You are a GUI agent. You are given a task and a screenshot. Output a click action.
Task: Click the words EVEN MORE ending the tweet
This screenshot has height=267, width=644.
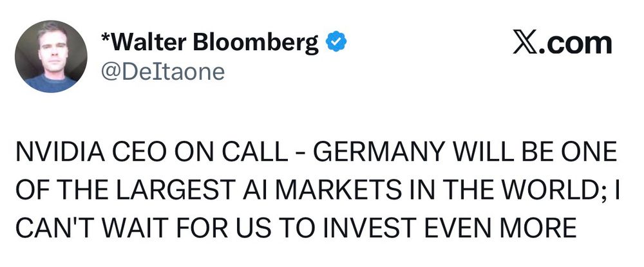500,228
